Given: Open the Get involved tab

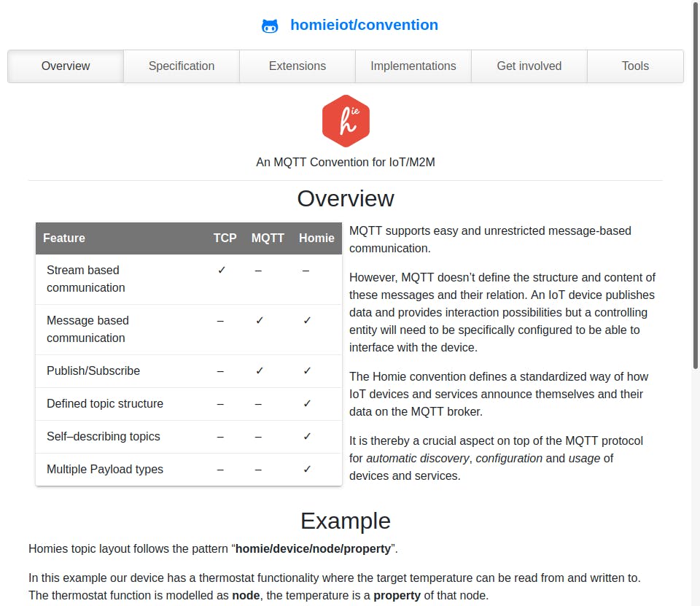Looking at the screenshot, I should click(x=529, y=66).
